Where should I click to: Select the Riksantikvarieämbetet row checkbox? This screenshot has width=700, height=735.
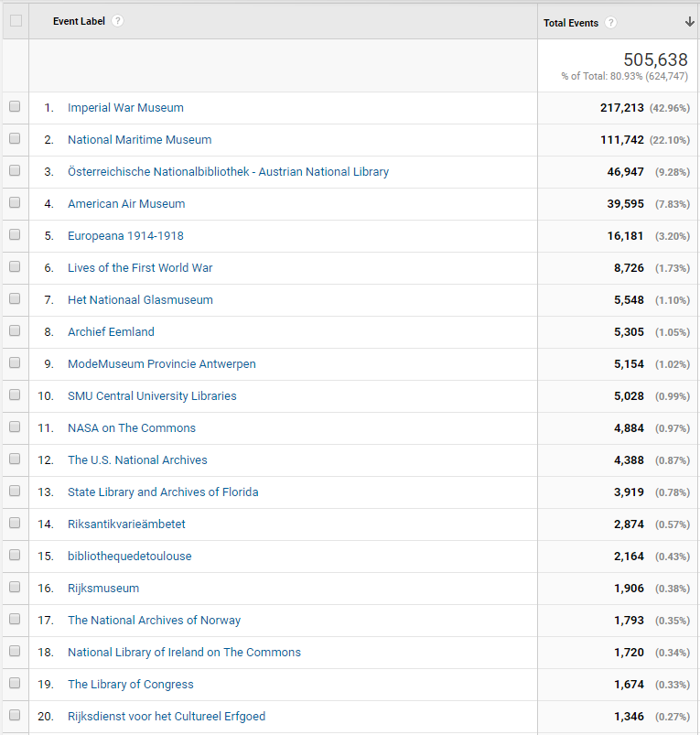(15, 523)
